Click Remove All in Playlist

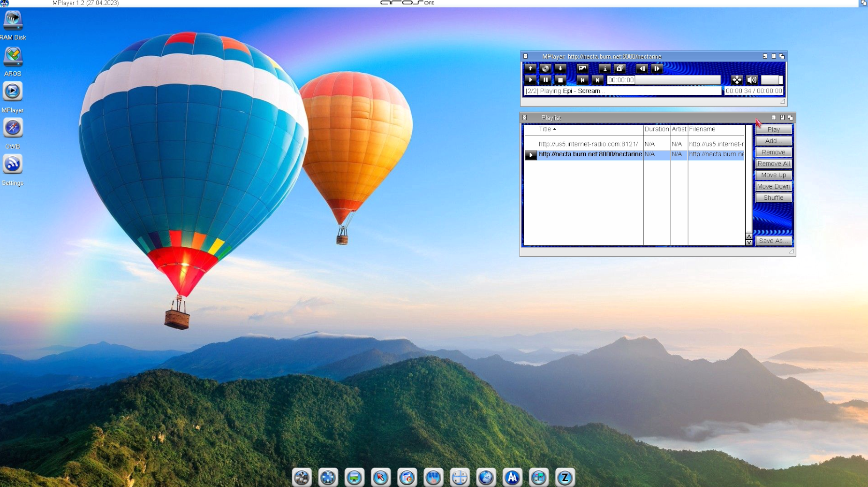click(774, 164)
